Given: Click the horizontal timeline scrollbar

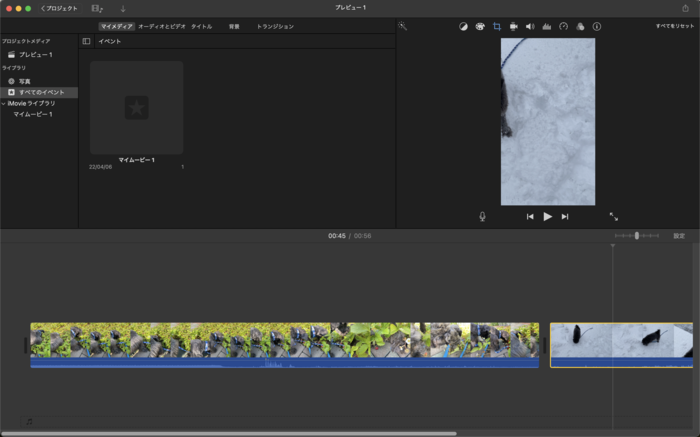Looking at the screenshot, I should (x=229, y=433).
